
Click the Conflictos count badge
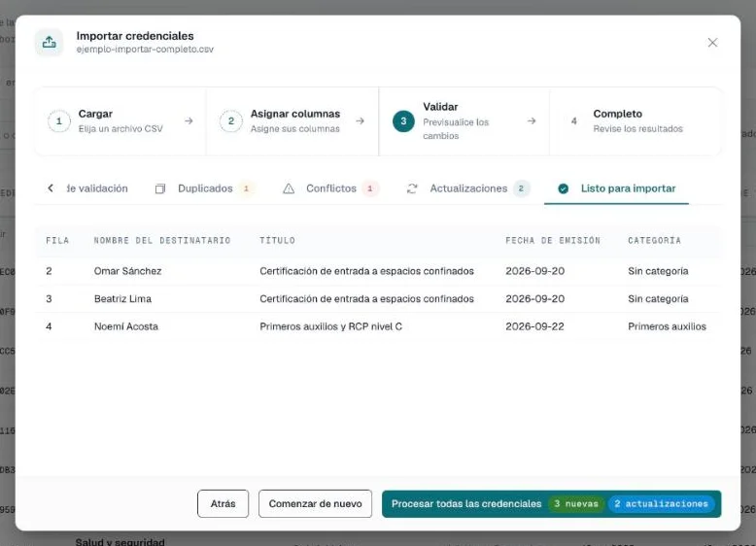(370, 188)
